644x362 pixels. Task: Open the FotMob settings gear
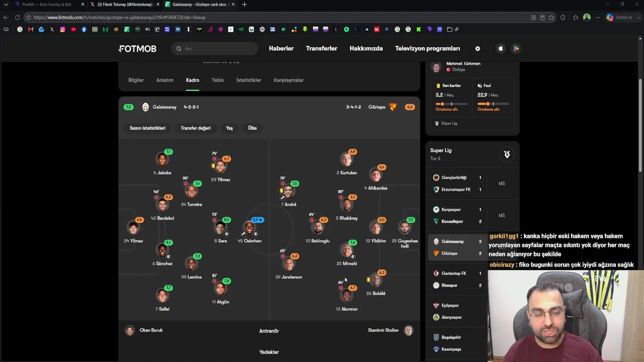[x=477, y=49]
